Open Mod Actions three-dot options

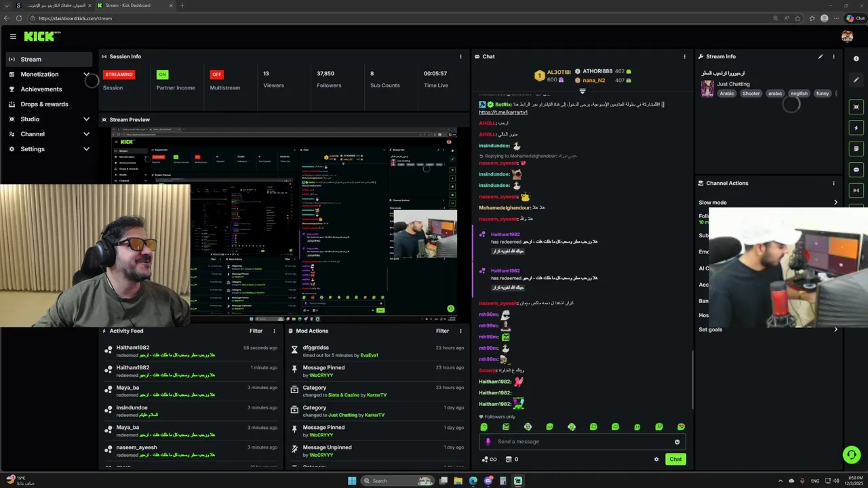click(460, 331)
